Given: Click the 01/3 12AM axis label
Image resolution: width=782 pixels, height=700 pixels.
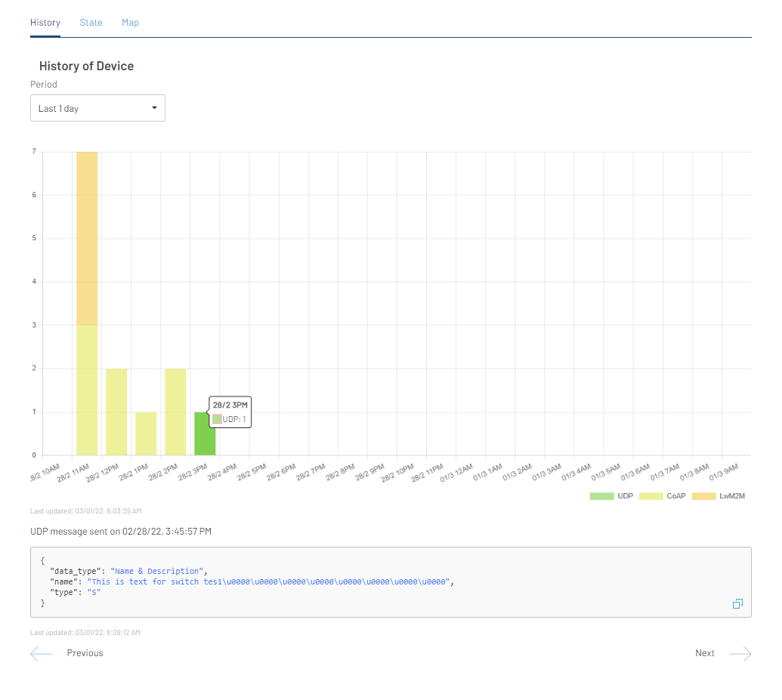Looking at the screenshot, I should [x=456, y=473].
